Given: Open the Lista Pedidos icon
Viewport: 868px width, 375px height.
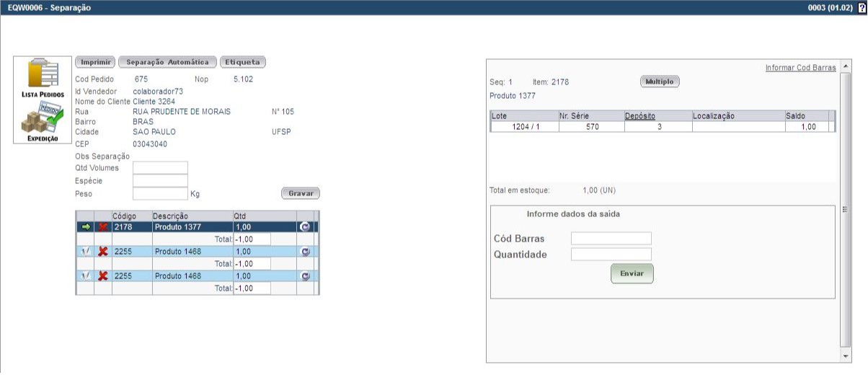Looking at the screenshot, I should (43, 77).
